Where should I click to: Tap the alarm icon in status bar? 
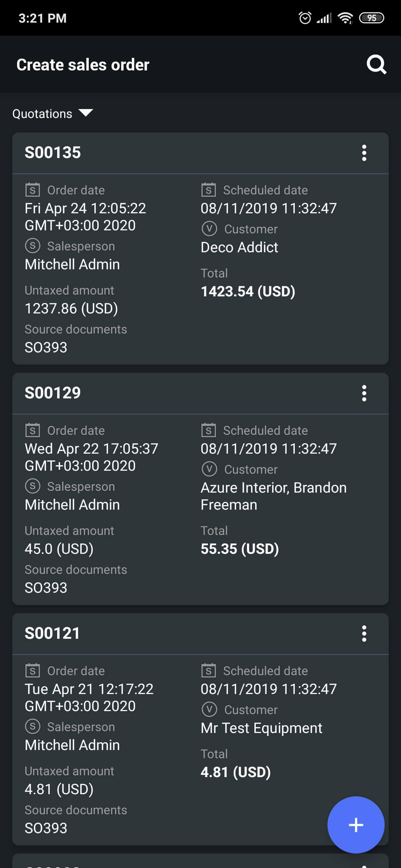[x=305, y=18]
